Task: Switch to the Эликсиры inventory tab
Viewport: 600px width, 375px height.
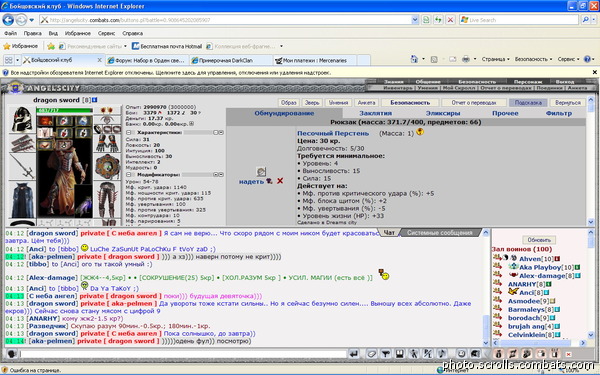Action: click(443, 113)
